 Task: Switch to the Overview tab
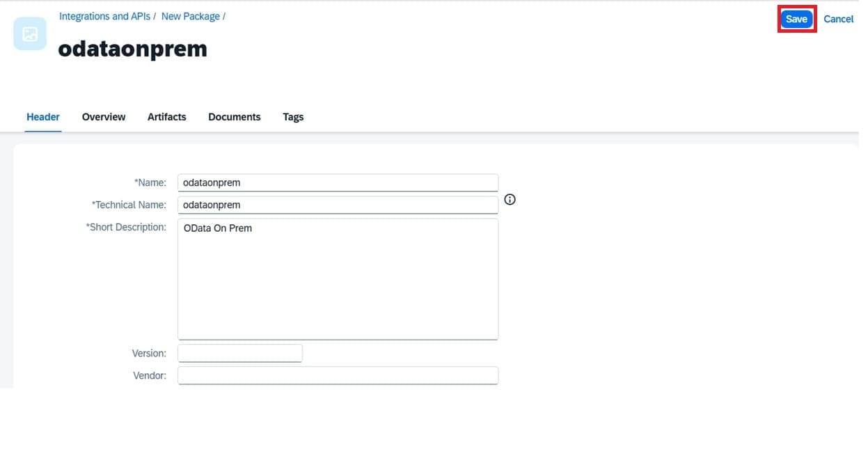point(104,117)
